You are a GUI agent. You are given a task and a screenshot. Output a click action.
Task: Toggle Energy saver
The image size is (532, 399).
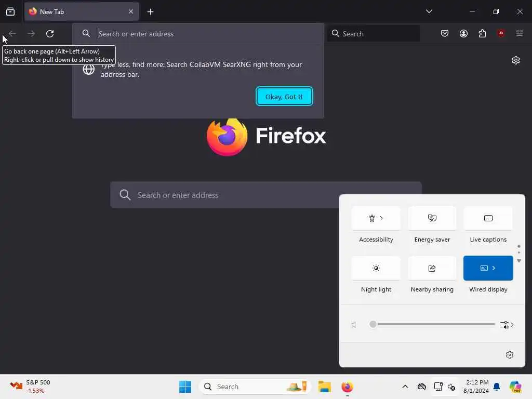tap(432, 218)
